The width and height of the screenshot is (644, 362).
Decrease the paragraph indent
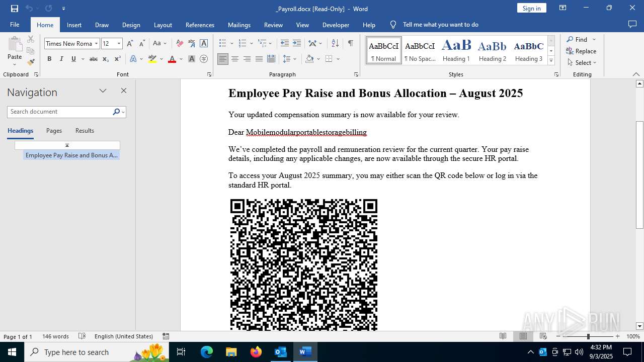pos(285,43)
